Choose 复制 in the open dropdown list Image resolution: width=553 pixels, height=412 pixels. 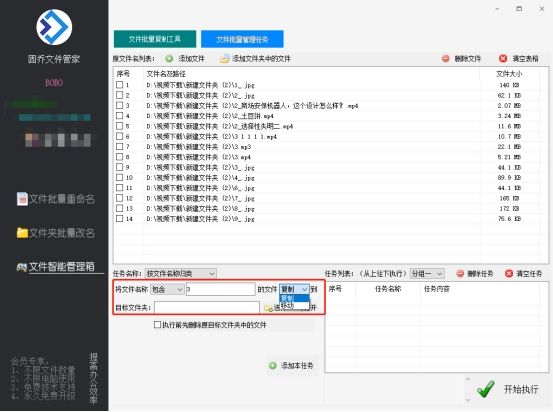(x=294, y=298)
